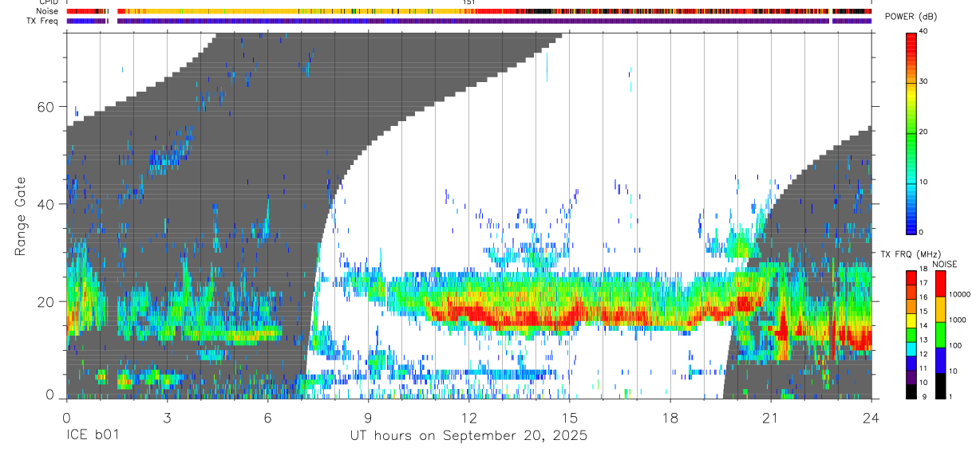
Task: Click the 12 tick label on the time axis
Action: (x=468, y=417)
